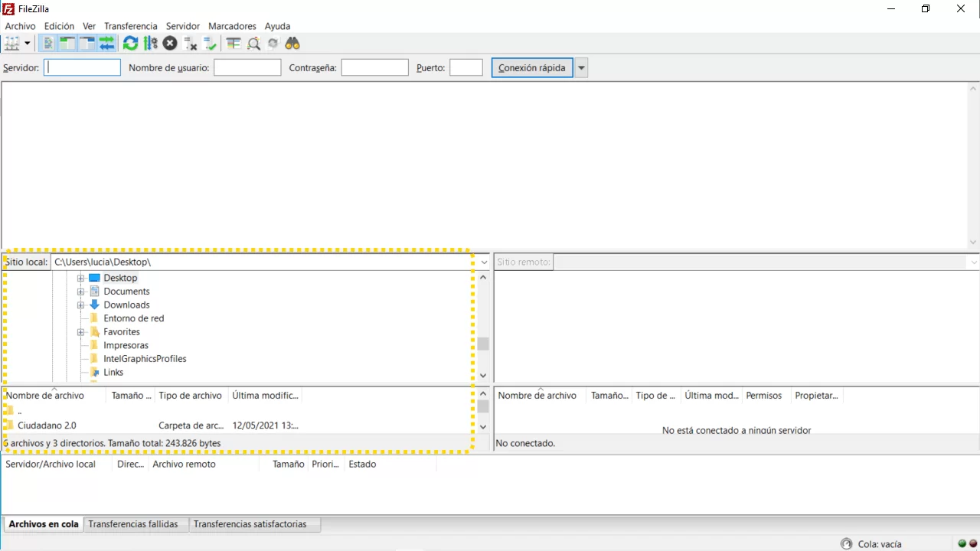Select Desktop in the local tree
The image size is (980, 551).
tap(120, 278)
